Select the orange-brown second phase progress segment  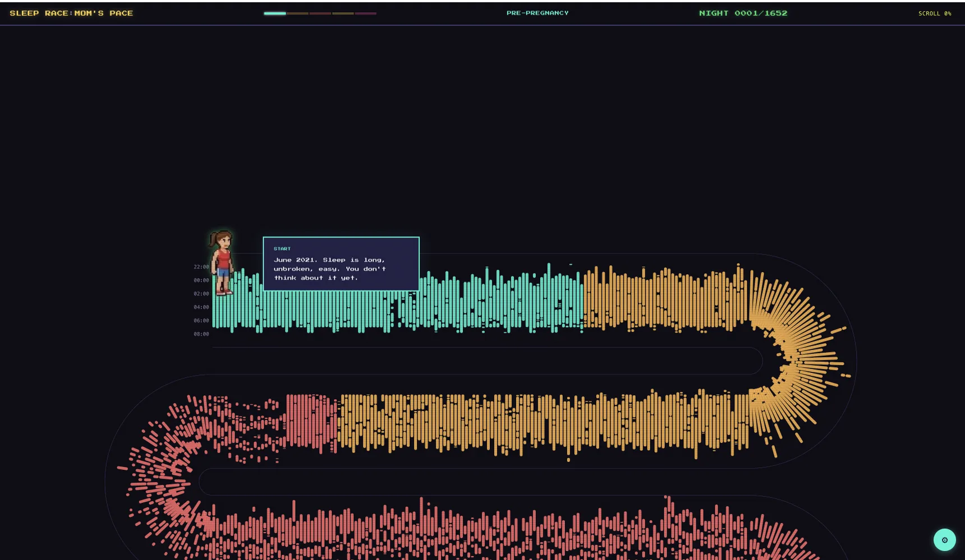pyautogui.click(x=297, y=13)
